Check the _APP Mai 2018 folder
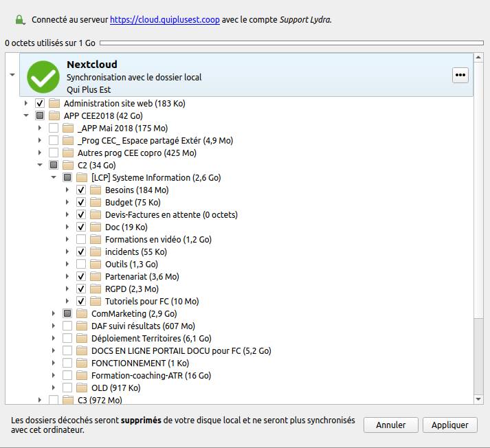Image resolution: width=490 pixels, height=448 pixels. (x=54, y=128)
